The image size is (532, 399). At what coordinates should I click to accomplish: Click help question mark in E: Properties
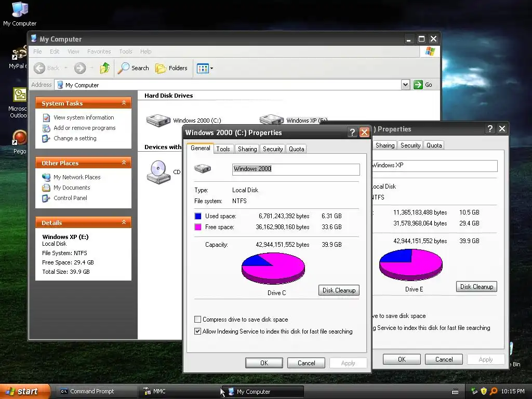coord(490,129)
